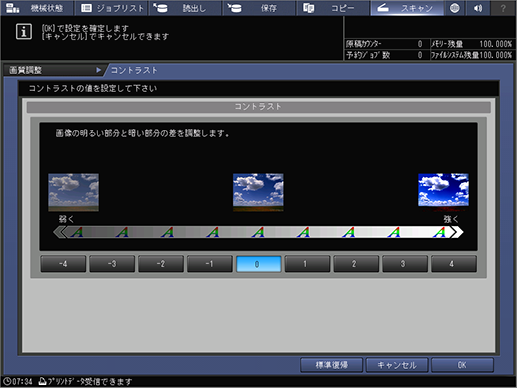517x388 pixels.
Task: Click the ファイルシステム残量 100.000% value
Action: point(496,55)
